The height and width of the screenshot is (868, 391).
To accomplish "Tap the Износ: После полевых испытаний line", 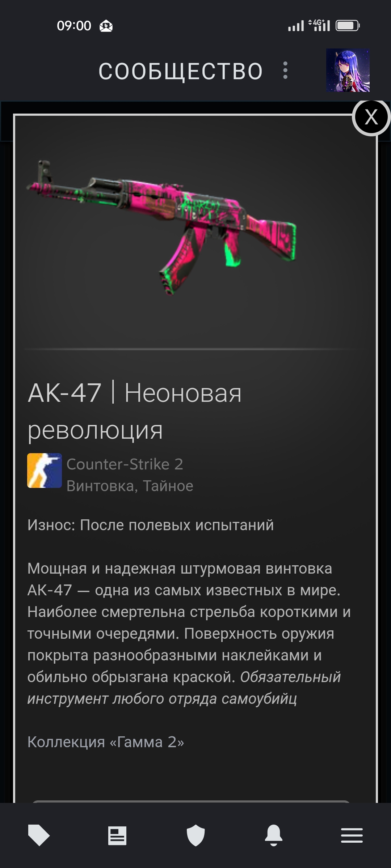I will (151, 525).
